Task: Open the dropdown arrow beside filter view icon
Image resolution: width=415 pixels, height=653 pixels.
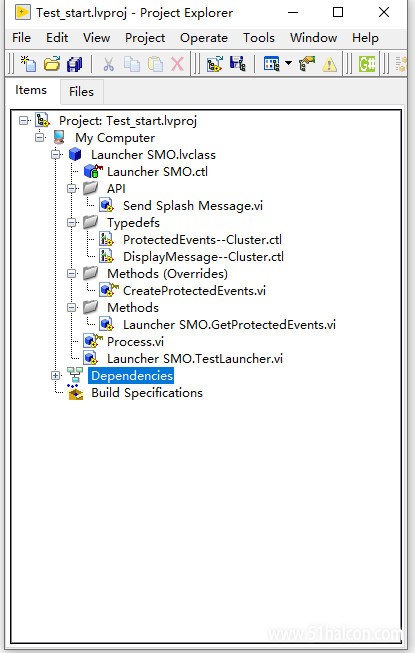Action: [x=288, y=64]
